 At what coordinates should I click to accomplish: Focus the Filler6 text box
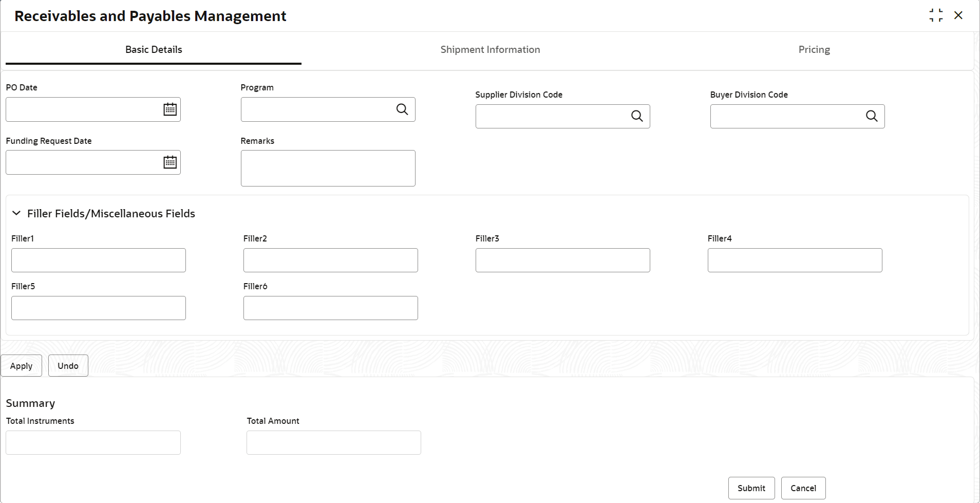click(330, 308)
